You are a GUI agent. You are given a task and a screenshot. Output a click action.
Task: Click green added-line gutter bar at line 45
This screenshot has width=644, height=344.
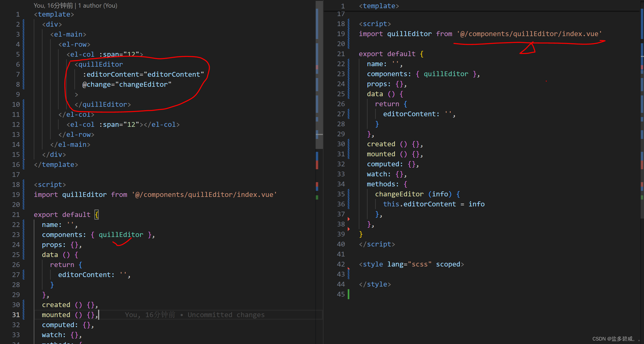(349, 294)
